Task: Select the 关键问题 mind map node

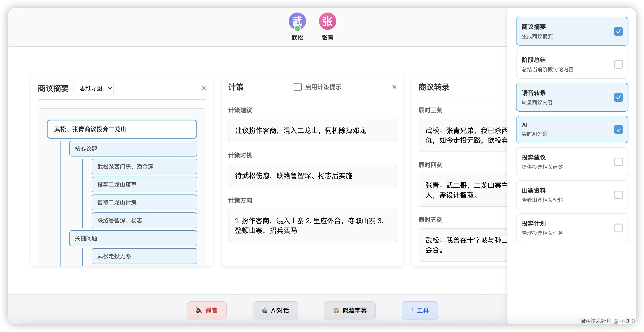Action: coord(133,238)
